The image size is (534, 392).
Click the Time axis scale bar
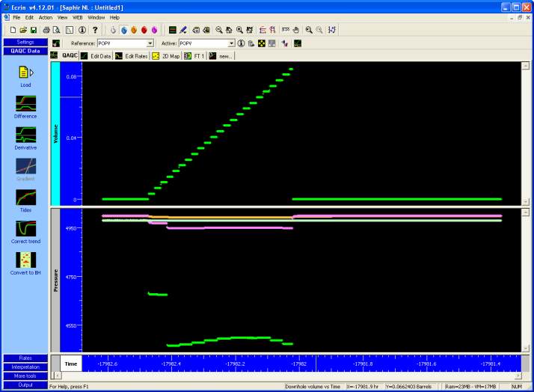pyautogui.click(x=299, y=364)
